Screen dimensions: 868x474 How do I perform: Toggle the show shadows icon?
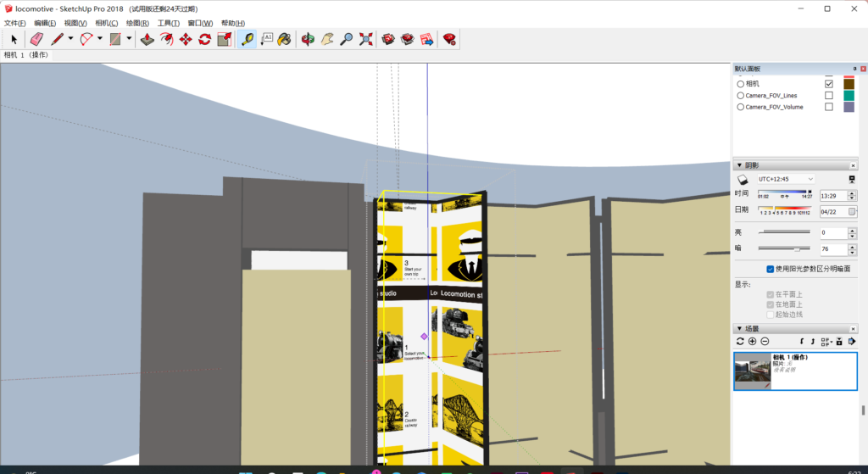(743, 180)
